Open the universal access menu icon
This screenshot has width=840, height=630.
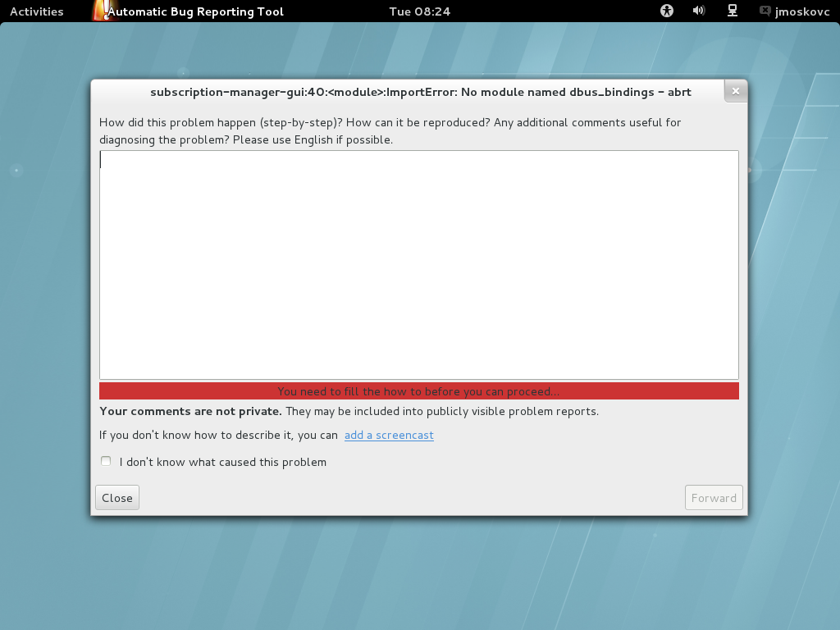coord(666,11)
